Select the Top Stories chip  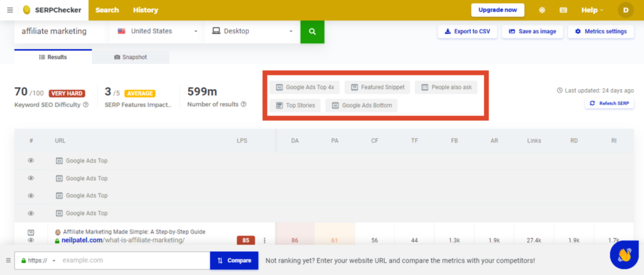(295, 105)
